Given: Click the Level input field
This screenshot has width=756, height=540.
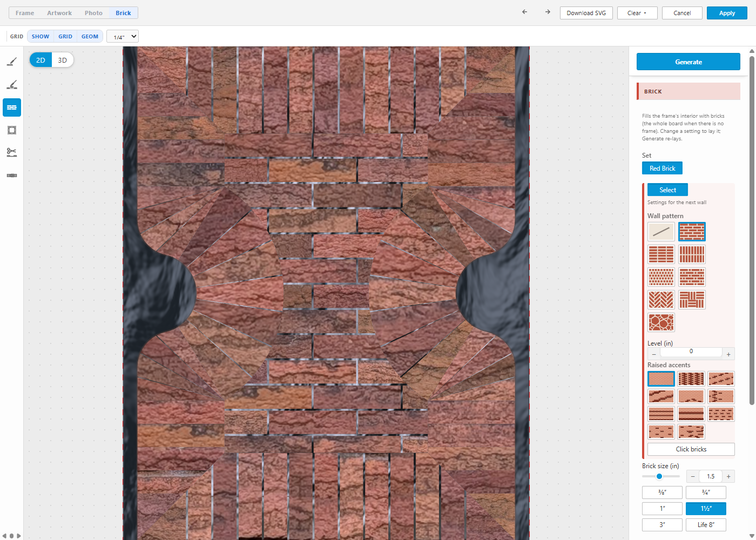Looking at the screenshot, I should 691,352.
